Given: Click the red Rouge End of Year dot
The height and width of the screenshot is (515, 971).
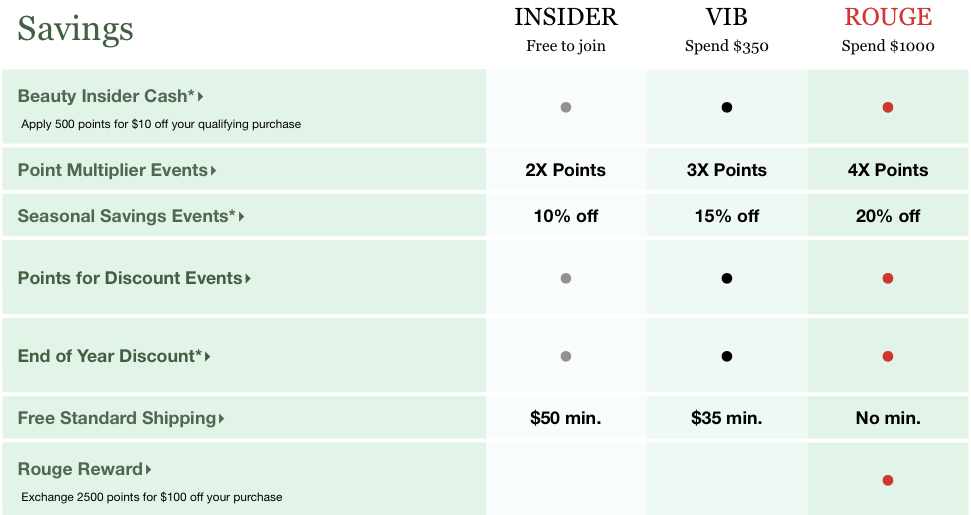Looking at the screenshot, I should pos(888,356).
